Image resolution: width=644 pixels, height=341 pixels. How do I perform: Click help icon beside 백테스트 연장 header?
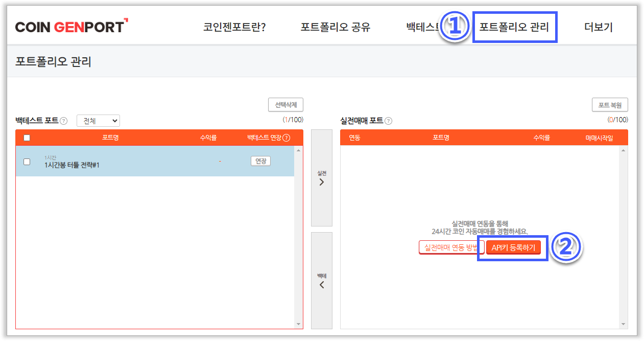point(286,138)
